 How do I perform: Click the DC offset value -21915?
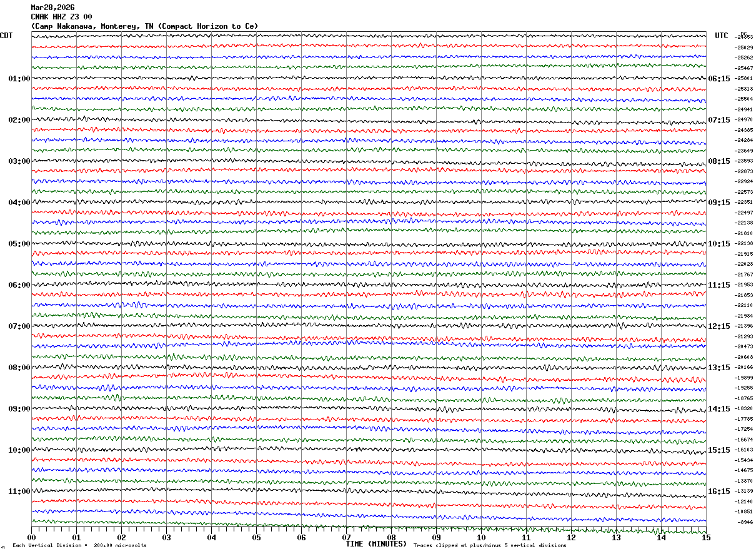pos(744,254)
